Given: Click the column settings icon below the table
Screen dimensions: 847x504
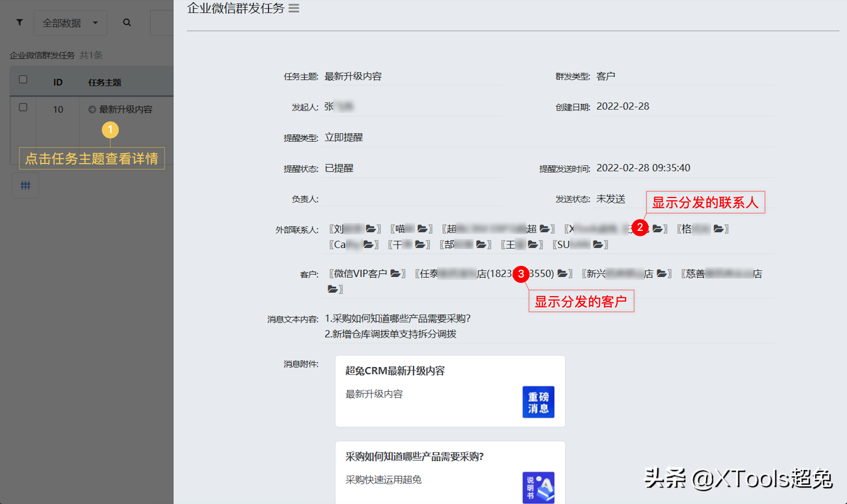Looking at the screenshot, I should pos(25,185).
